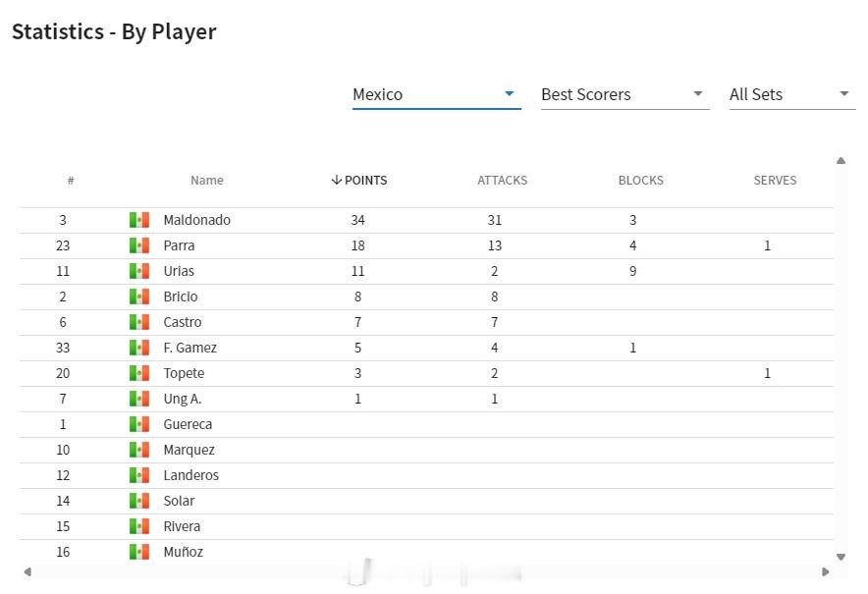The image size is (868, 594).
Task: Open the Mexico team dropdown
Action: point(436,94)
